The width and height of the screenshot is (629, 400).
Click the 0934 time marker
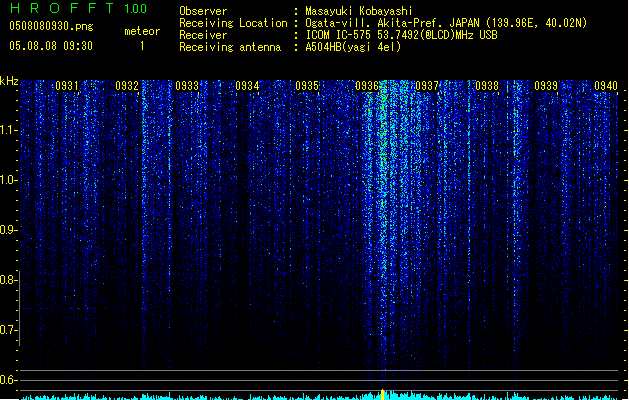[x=247, y=86]
